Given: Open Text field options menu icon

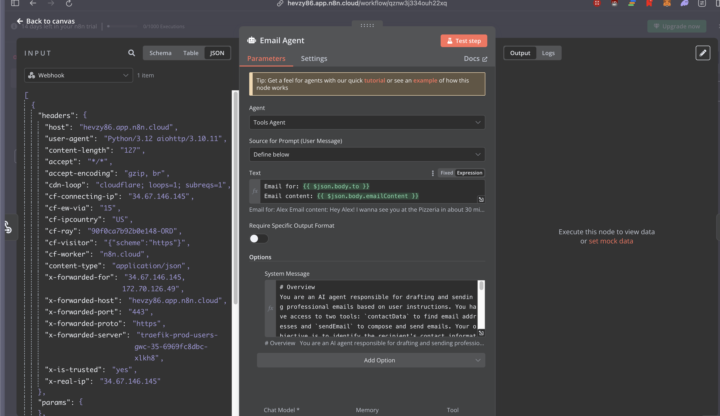Looking at the screenshot, I should pyautogui.click(x=433, y=173).
